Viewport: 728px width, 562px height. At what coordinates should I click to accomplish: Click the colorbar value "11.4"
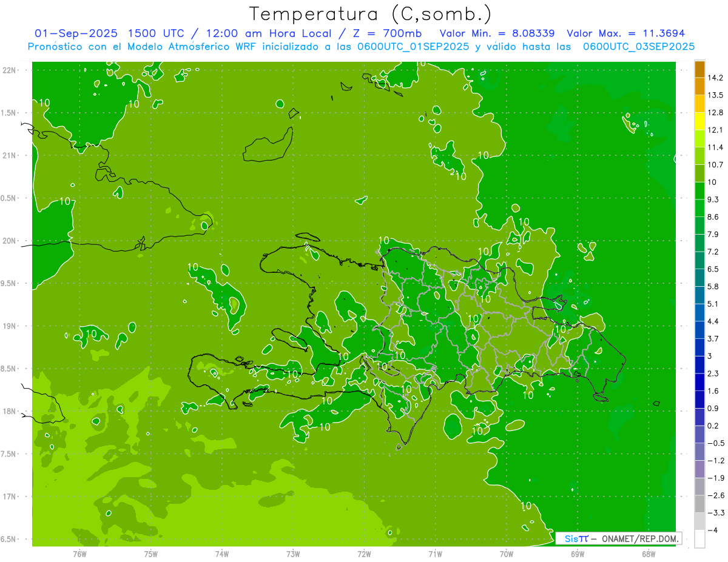click(x=716, y=147)
